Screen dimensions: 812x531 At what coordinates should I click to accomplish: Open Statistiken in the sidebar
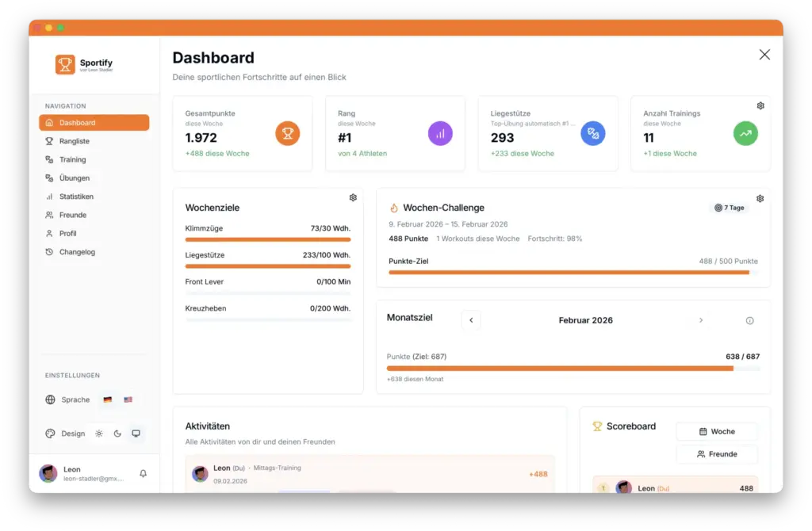pyautogui.click(x=76, y=197)
